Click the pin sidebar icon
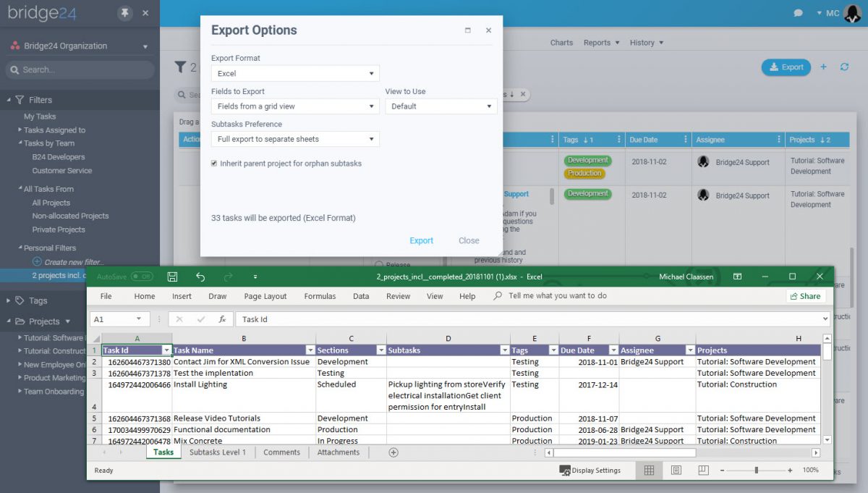Viewport: 868px width, 493px height. tap(125, 13)
